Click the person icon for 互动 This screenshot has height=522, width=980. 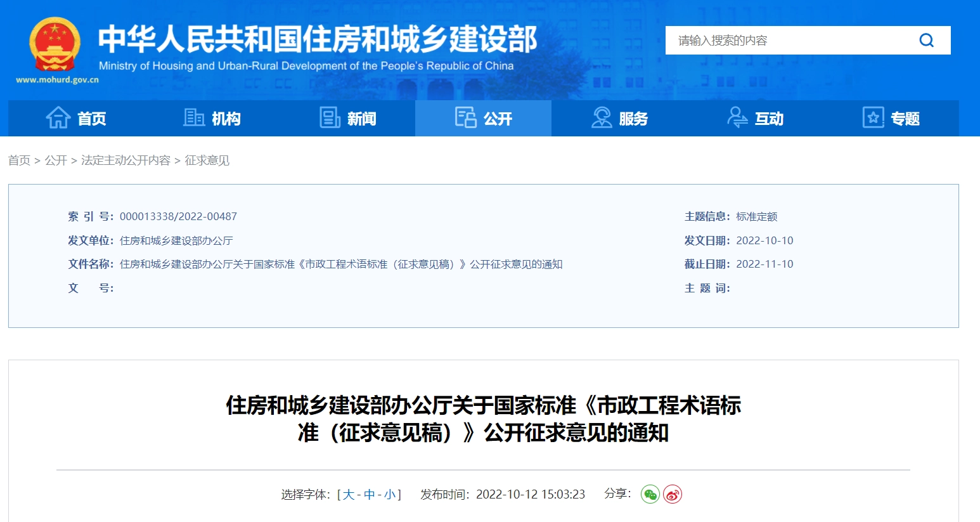point(737,118)
